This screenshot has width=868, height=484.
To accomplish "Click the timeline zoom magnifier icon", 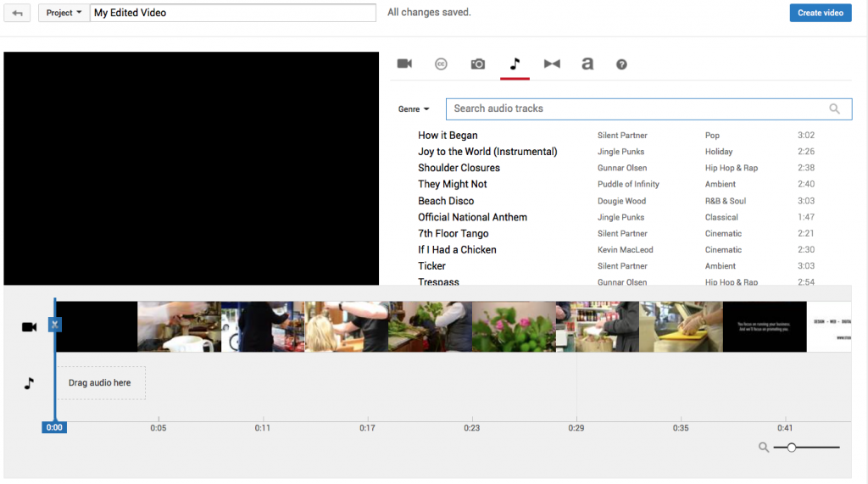I will tap(764, 447).
